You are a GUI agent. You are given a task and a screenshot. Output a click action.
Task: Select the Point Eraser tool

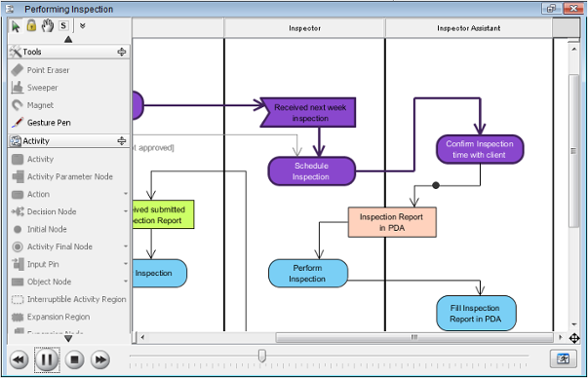(48, 70)
